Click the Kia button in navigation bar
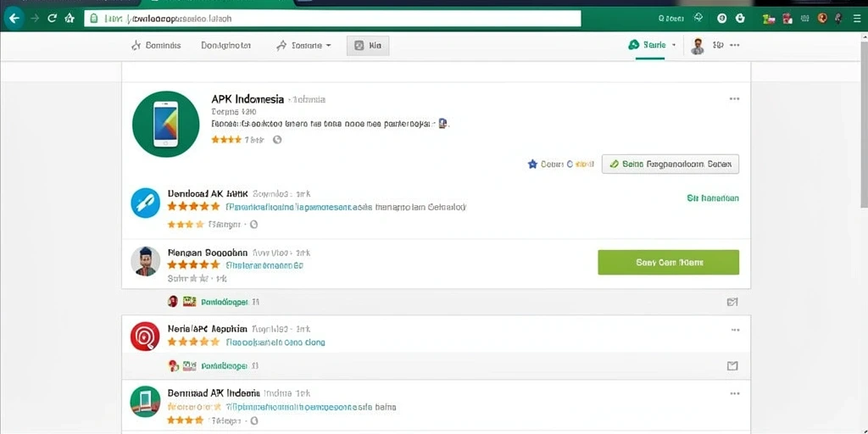 coord(368,46)
